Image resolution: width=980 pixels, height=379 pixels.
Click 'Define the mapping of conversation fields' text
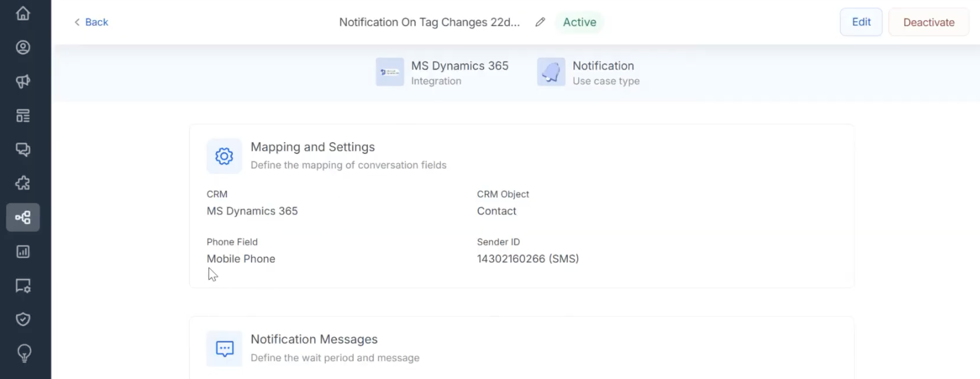(348, 165)
